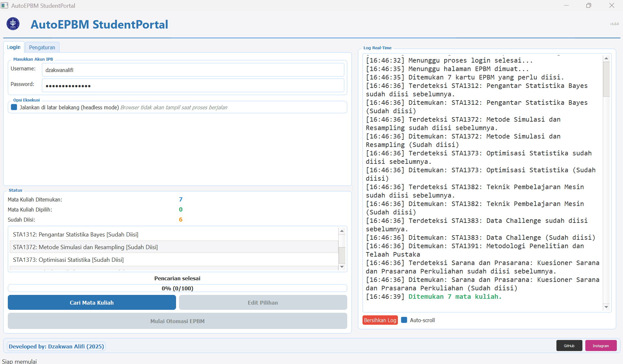Toggle headless mode checkbox
The width and height of the screenshot is (623, 364).
pyautogui.click(x=14, y=107)
